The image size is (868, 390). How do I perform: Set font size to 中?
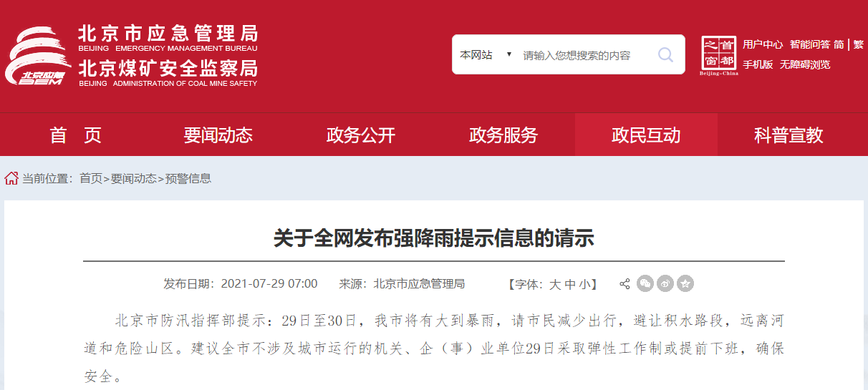pos(570,284)
